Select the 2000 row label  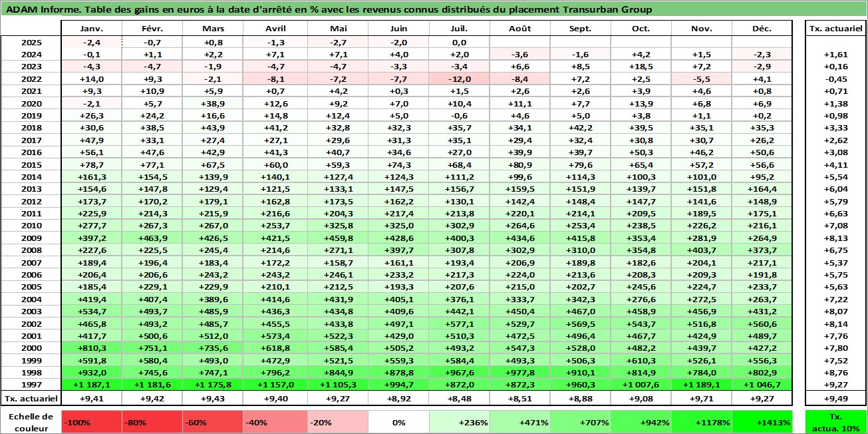31,348
